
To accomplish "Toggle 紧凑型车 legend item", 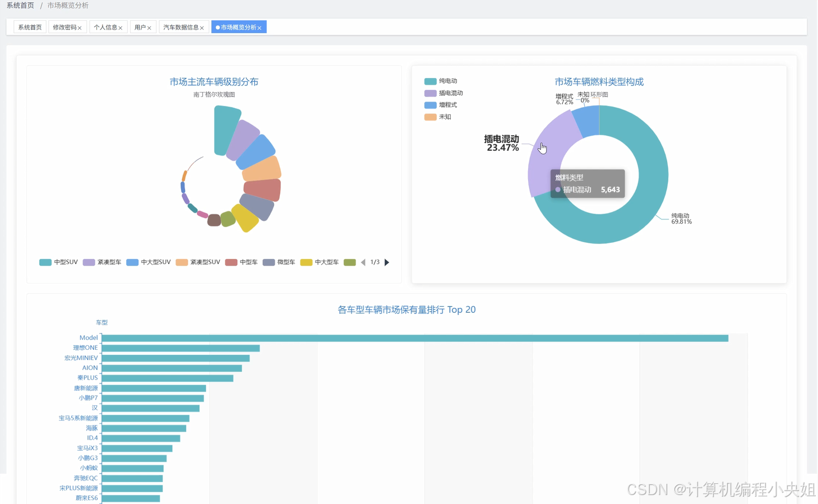I will [102, 262].
